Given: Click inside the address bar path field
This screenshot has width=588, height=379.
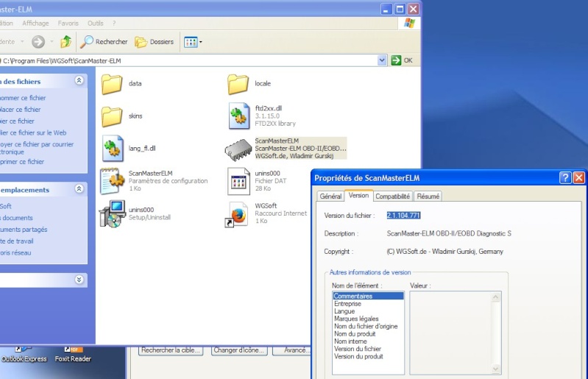Looking at the screenshot, I should coord(188,61).
